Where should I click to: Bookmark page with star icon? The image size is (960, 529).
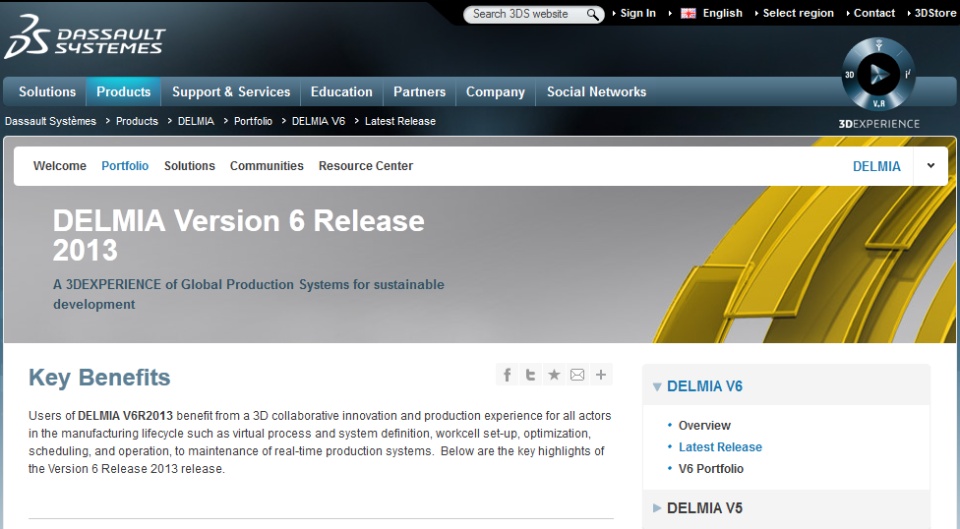[x=553, y=375]
